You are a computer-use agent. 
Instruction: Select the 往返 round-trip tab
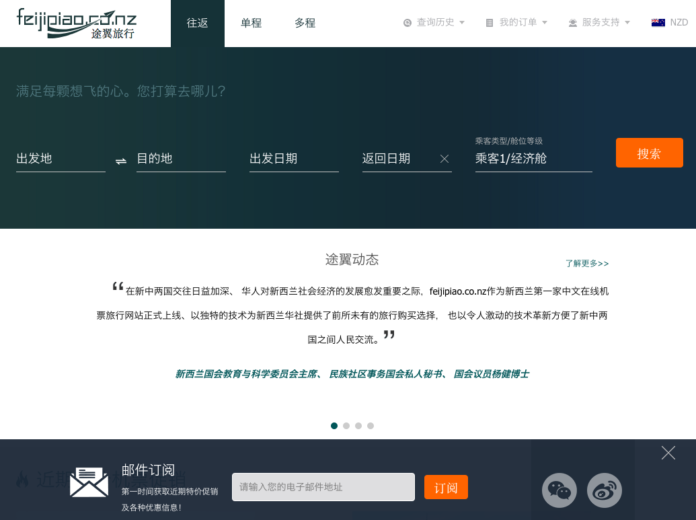[197, 23]
